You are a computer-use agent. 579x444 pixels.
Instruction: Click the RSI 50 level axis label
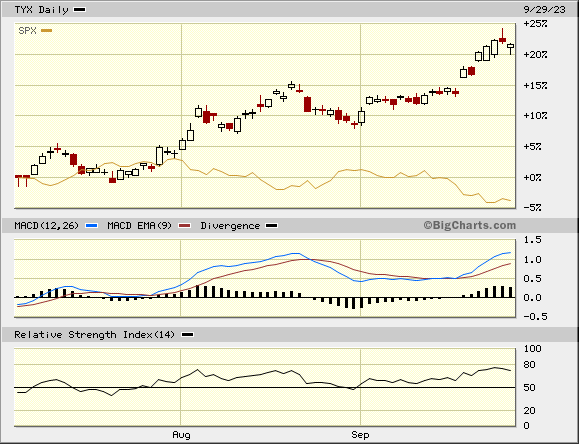click(x=530, y=387)
